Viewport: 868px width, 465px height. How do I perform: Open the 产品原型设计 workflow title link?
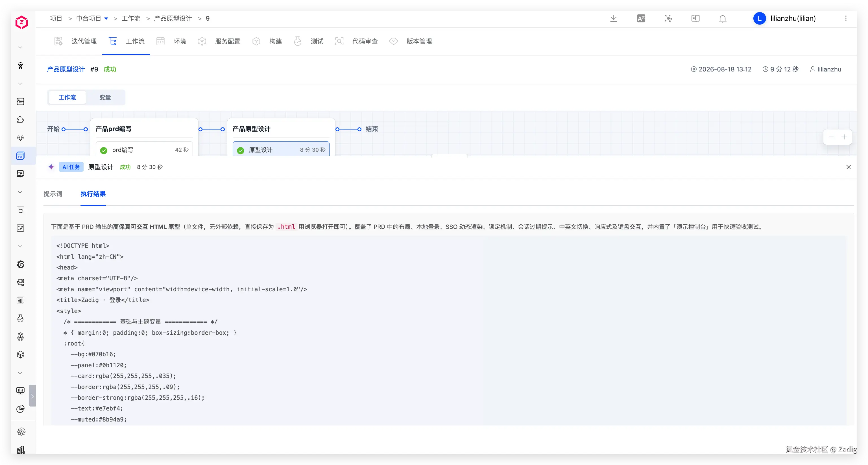[66, 69]
